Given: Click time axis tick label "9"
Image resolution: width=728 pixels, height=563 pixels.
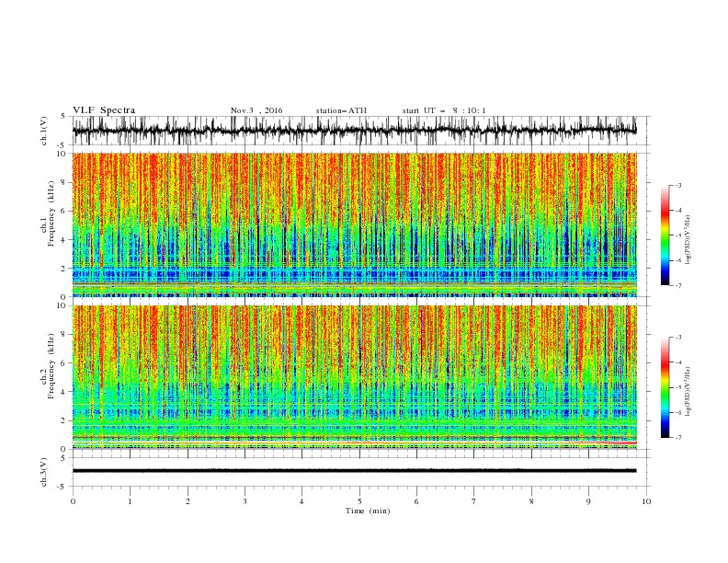Looking at the screenshot, I should (x=588, y=501).
